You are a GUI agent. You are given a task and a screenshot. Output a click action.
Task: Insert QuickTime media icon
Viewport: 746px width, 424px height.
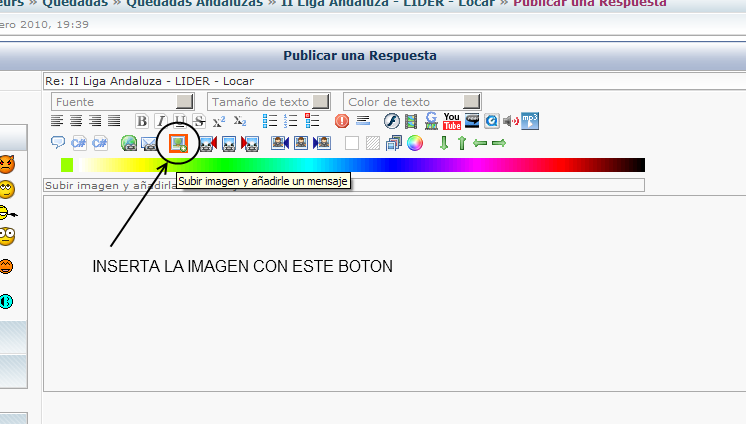[492, 121]
